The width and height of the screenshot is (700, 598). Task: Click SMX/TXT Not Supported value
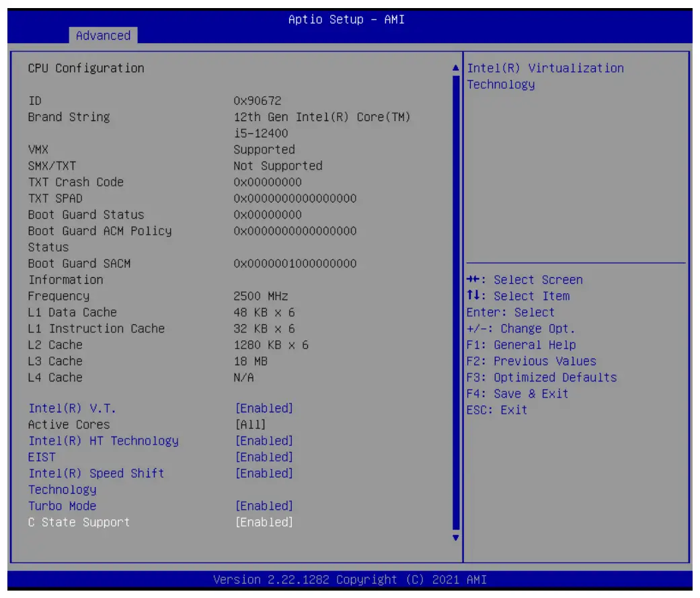278,165
